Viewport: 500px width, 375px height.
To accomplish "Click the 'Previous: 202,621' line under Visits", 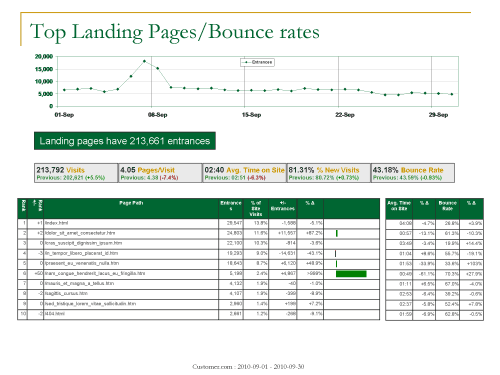I will [71, 178].
